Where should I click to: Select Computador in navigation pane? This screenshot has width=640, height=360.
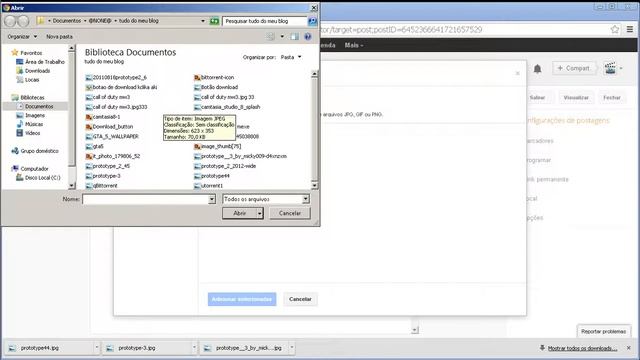[30, 169]
